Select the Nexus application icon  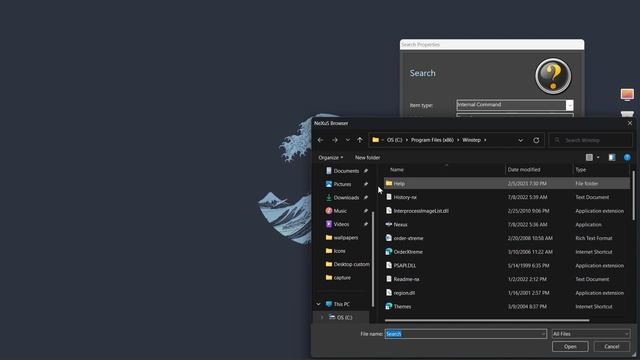click(389, 224)
